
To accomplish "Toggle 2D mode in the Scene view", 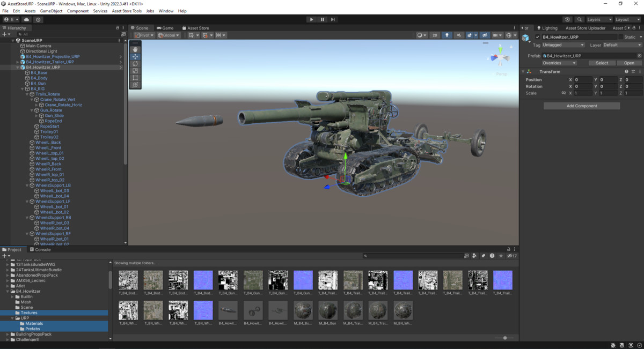I will (435, 35).
